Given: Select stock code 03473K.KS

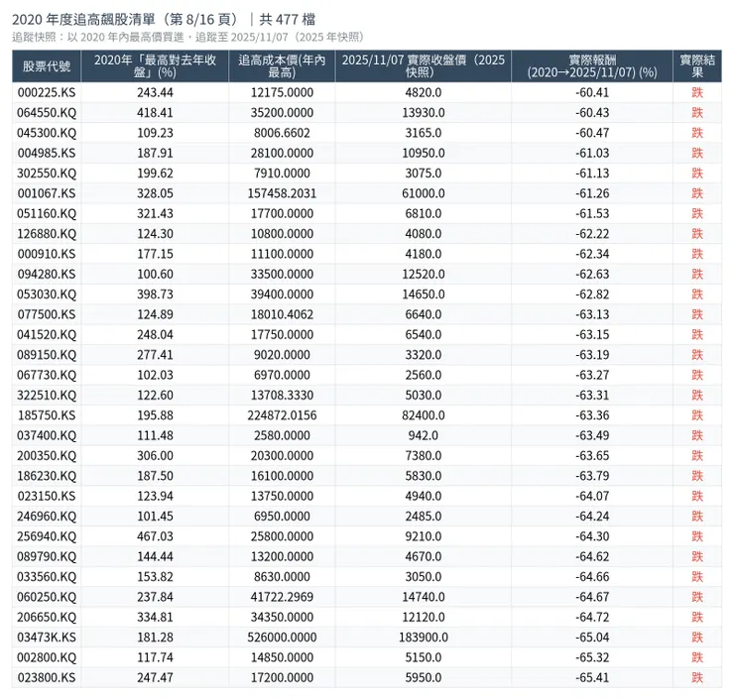Looking at the screenshot, I should tap(47, 638).
